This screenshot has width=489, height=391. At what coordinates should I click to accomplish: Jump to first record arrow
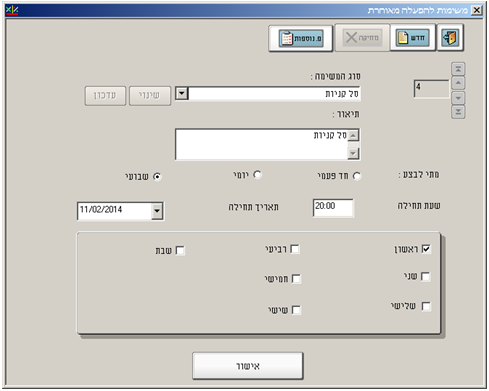pos(458,69)
